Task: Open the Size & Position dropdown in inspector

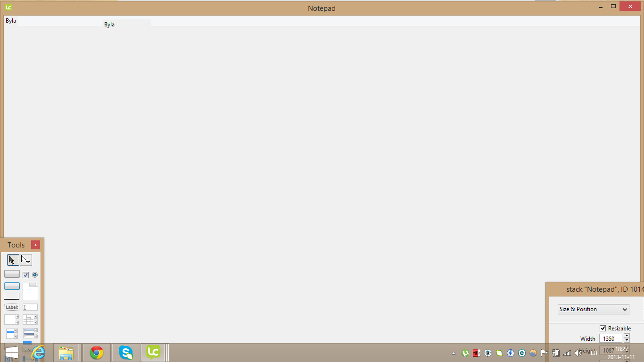Action: [594, 309]
